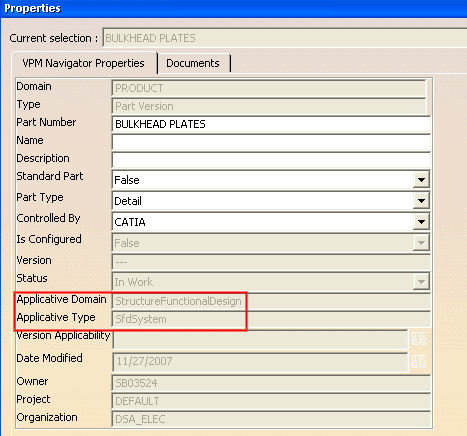Open the Date Modified picker icon

tap(419, 361)
